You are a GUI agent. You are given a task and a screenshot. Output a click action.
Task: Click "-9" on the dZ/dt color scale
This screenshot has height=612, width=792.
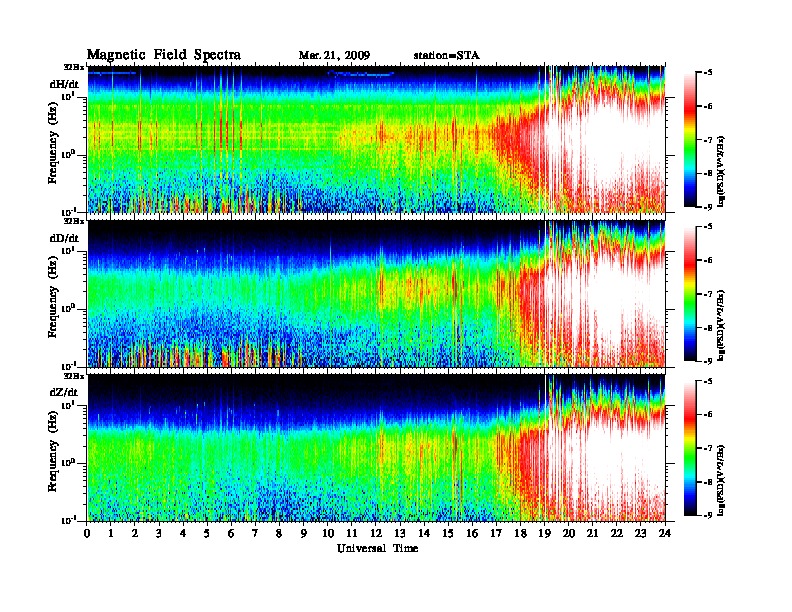[x=708, y=515]
